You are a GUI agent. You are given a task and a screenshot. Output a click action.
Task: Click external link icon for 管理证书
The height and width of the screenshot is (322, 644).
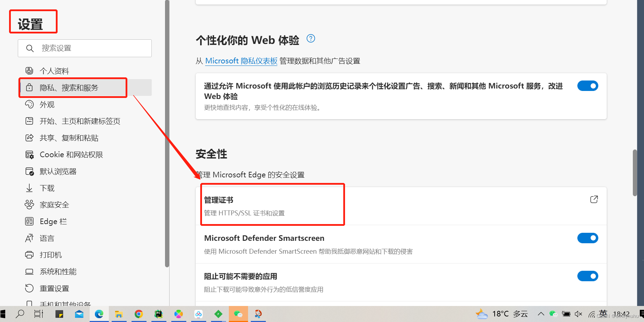pos(594,199)
